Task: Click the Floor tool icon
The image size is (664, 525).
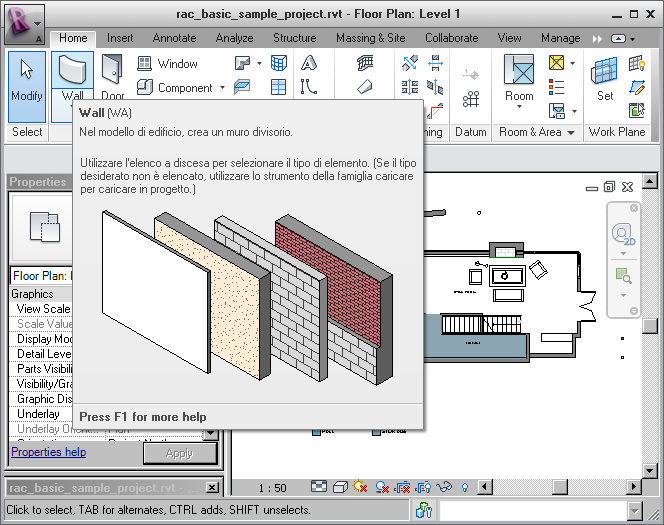Action: [x=242, y=87]
